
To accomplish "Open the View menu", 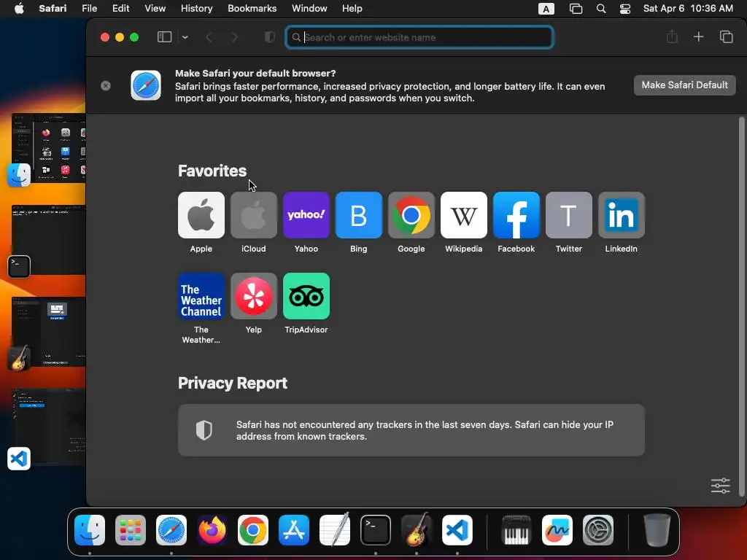I will click(155, 9).
